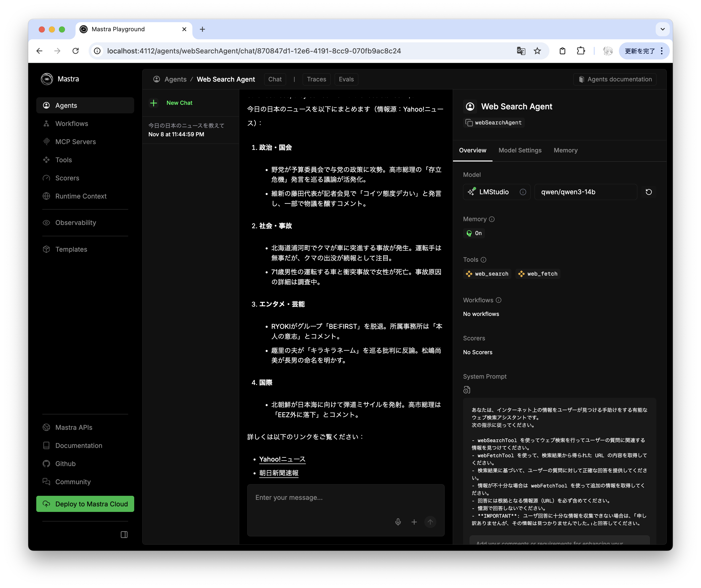Toggle the Memory On indicator

click(474, 233)
